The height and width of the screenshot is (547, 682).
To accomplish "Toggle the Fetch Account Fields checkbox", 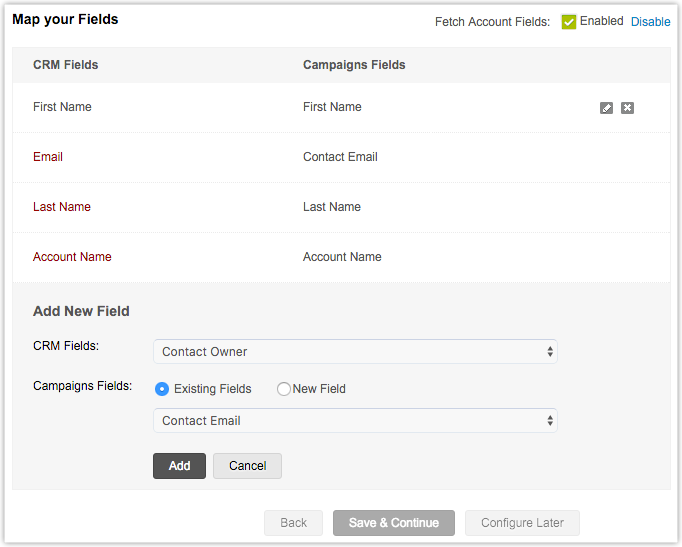I will pyautogui.click(x=569, y=22).
